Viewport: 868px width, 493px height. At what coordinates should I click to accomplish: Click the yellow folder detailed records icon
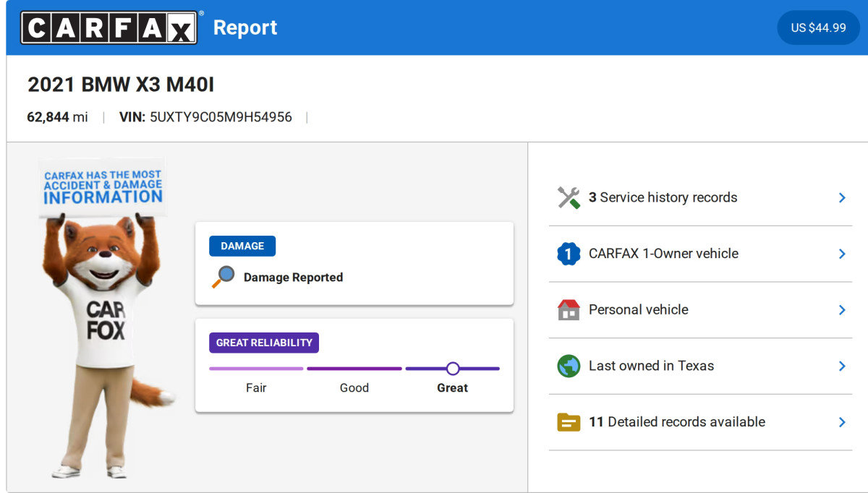point(569,422)
